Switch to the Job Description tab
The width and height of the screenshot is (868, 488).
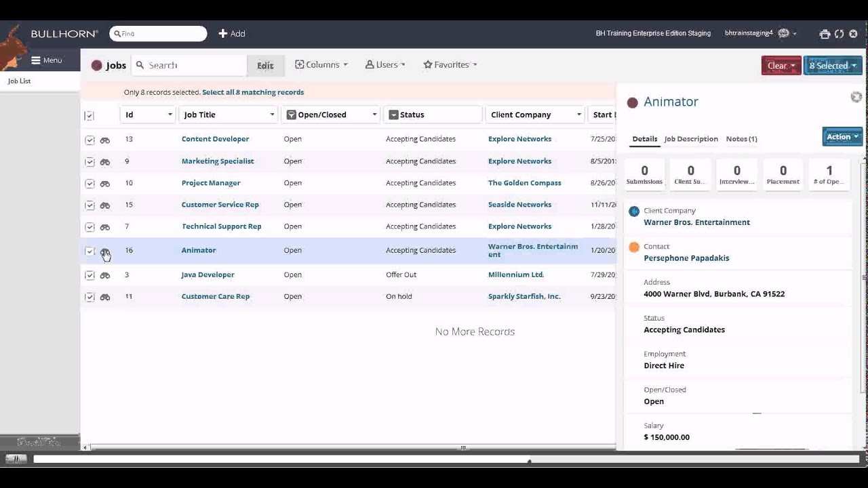[x=691, y=139]
